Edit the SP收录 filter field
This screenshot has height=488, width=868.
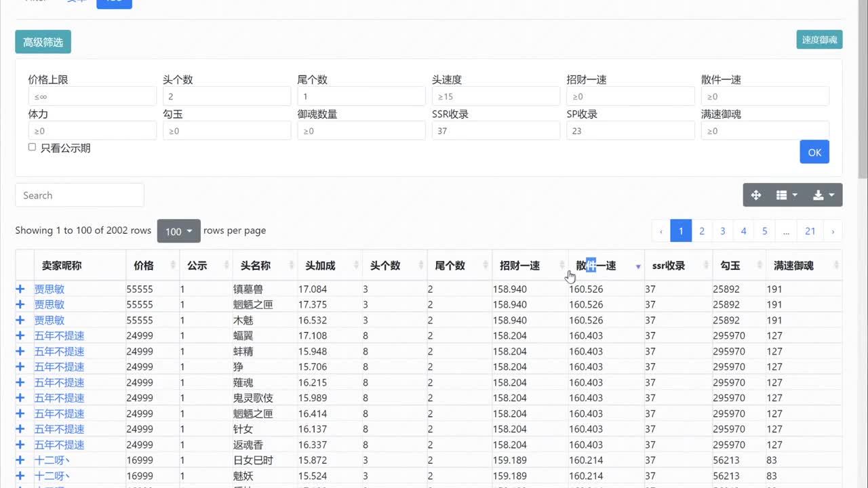click(631, 131)
